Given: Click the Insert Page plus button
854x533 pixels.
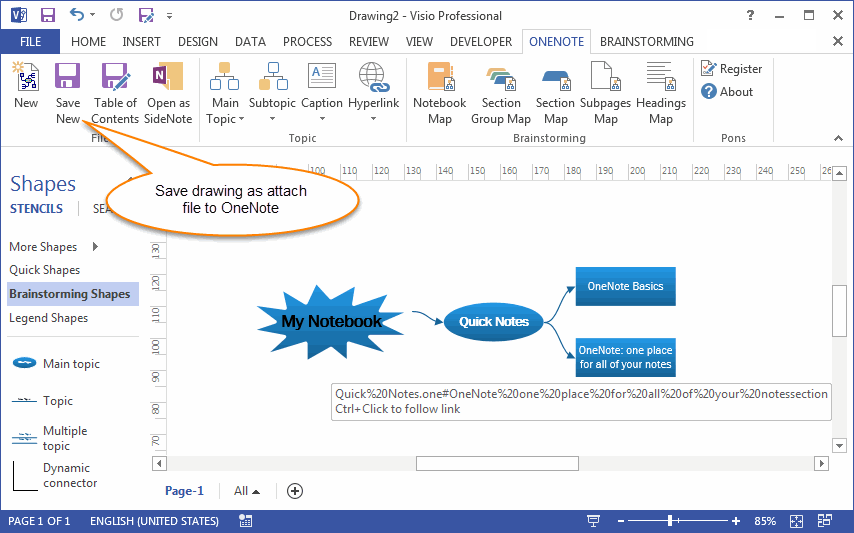Looking at the screenshot, I should click(295, 491).
